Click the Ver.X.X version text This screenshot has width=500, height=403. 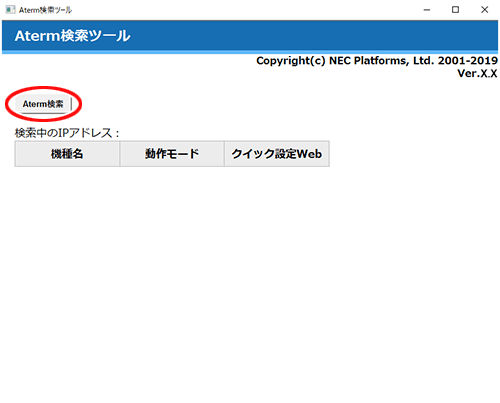(x=477, y=73)
